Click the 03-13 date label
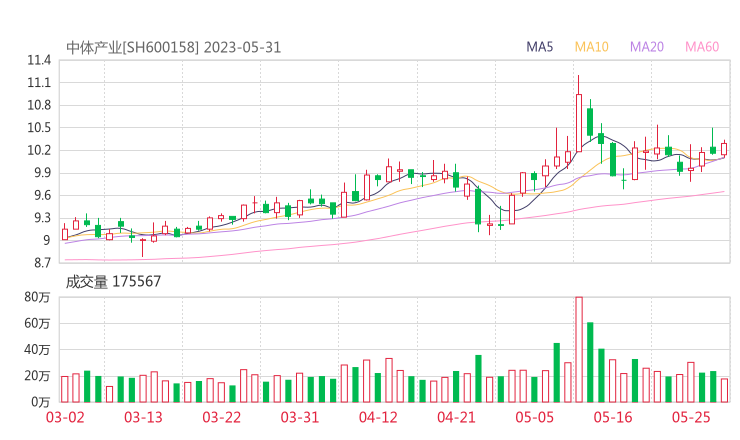 pyautogui.click(x=143, y=417)
